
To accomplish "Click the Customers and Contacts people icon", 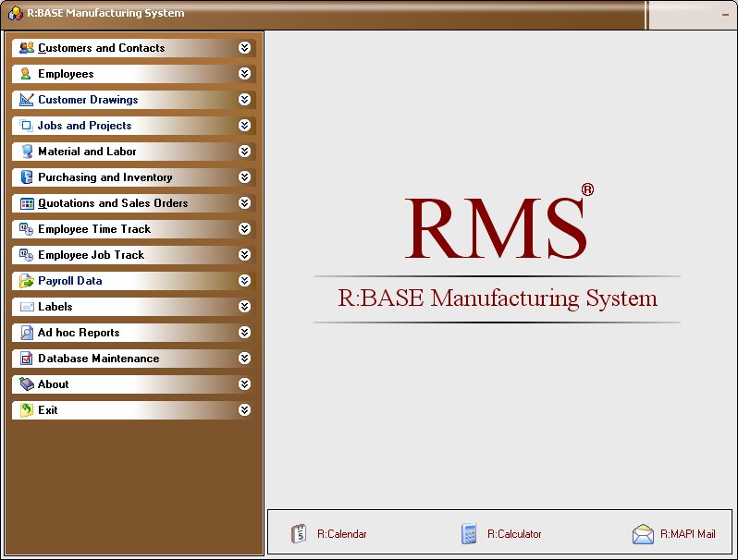I will pos(26,47).
